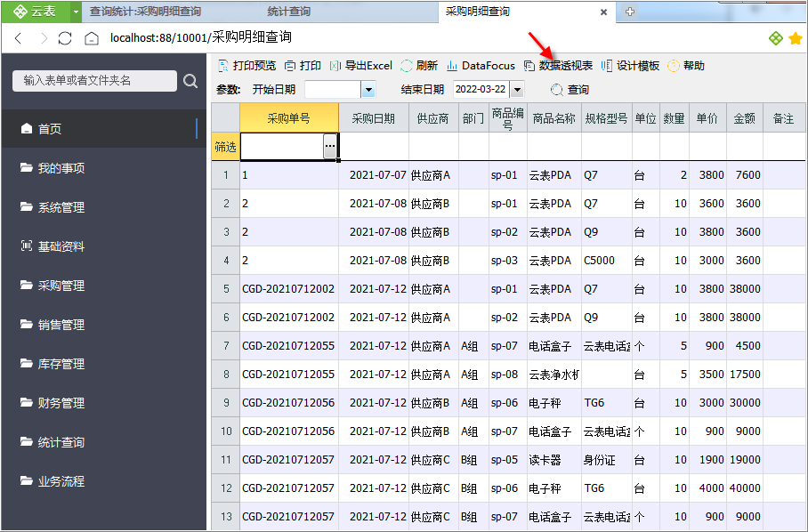Image resolution: width=808 pixels, height=532 pixels.
Task: Click the 金额 column header
Action: (745, 118)
